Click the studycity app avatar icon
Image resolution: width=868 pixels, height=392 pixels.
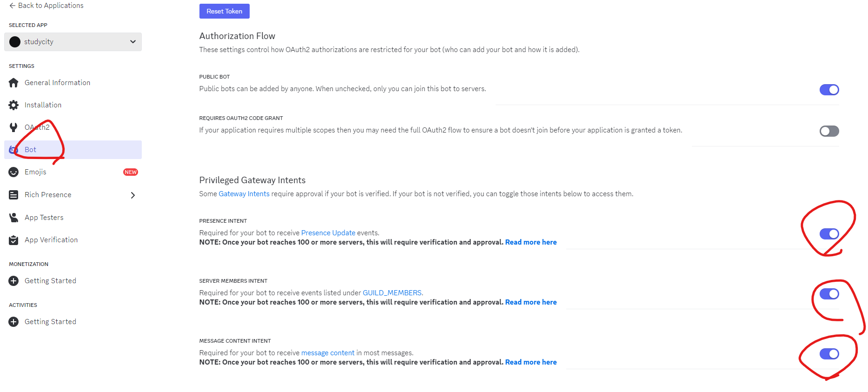pos(15,42)
